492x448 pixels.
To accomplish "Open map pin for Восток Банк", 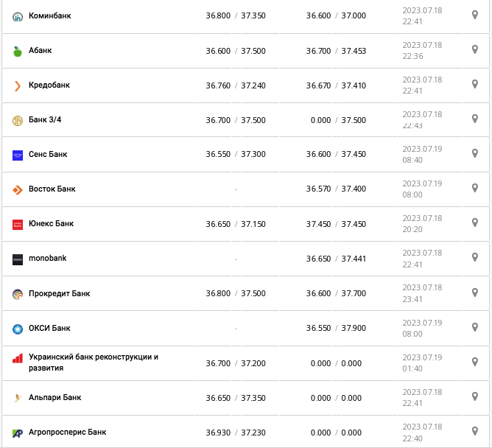I will click(475, 189).
